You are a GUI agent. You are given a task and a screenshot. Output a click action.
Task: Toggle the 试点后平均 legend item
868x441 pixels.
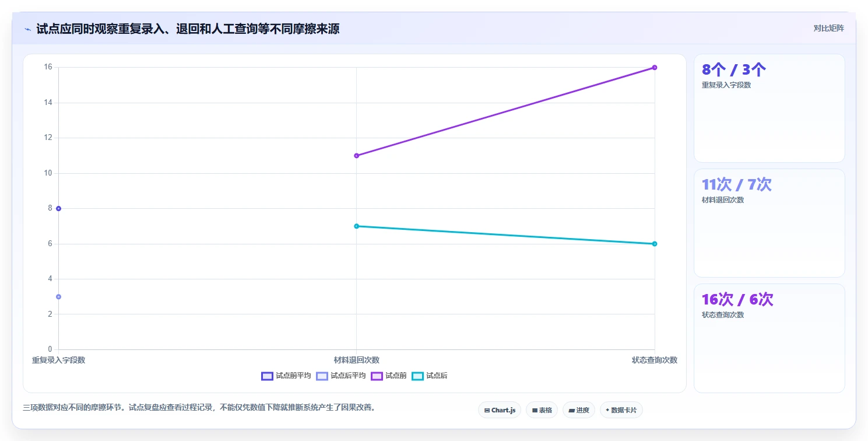click(x=340, y=376)
